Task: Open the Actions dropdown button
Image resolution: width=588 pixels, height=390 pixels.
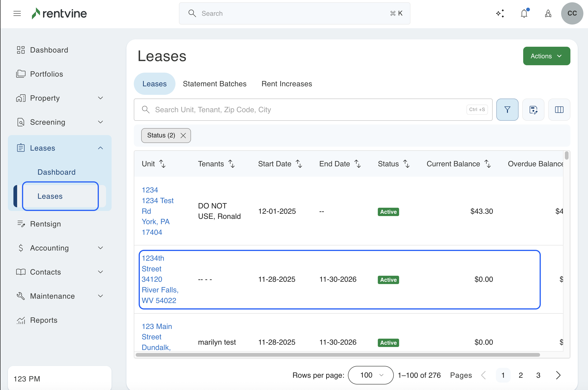Action: click(x=546, y=56)
